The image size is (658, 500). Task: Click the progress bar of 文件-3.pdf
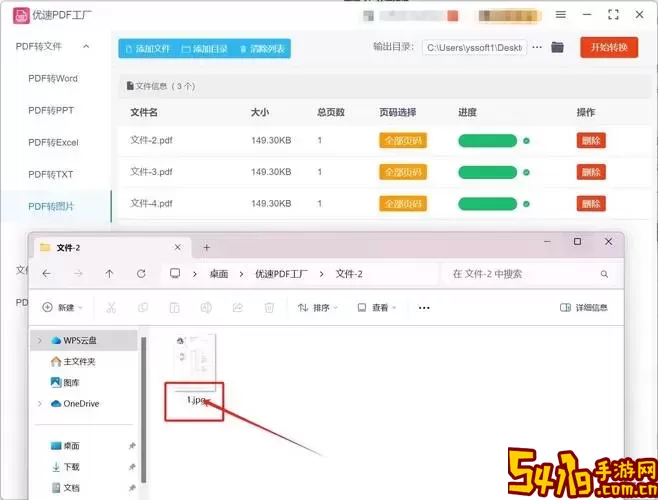point(488,172)
